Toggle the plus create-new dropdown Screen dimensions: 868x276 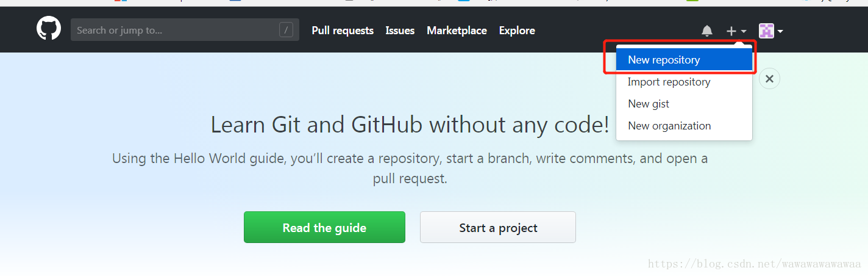pos(736,31)
